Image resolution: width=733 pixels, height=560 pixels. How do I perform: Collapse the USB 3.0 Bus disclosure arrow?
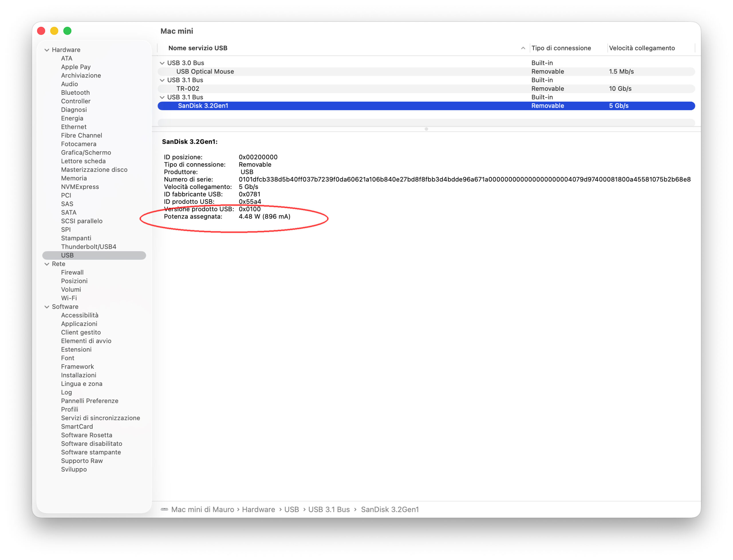click(162, 63)
